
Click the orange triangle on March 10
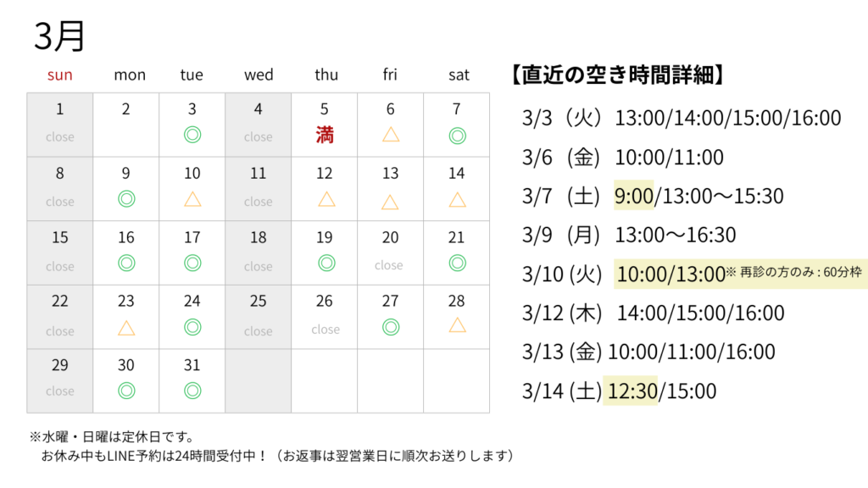(x=192, y=199)
